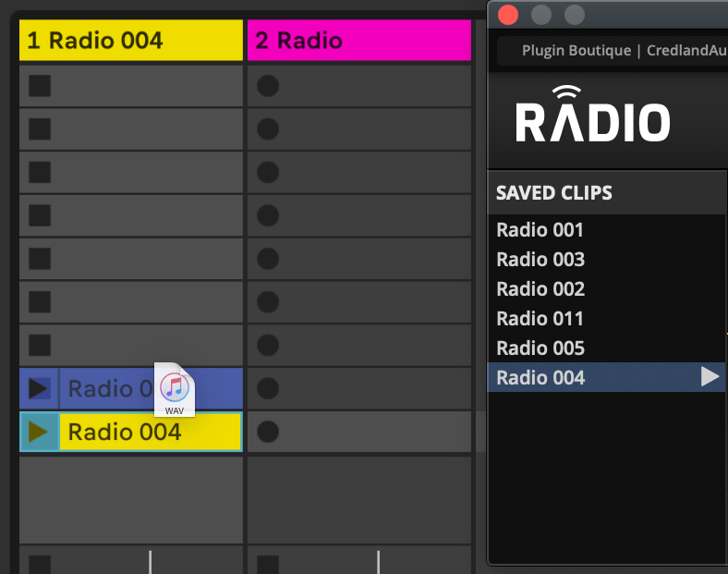Arm the third record circle in track 2 Radio

point(268,172)
